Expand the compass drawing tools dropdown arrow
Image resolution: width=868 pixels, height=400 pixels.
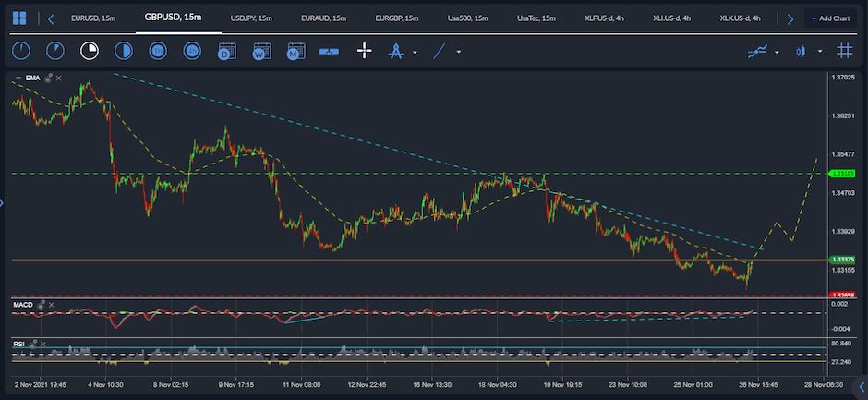415,53
